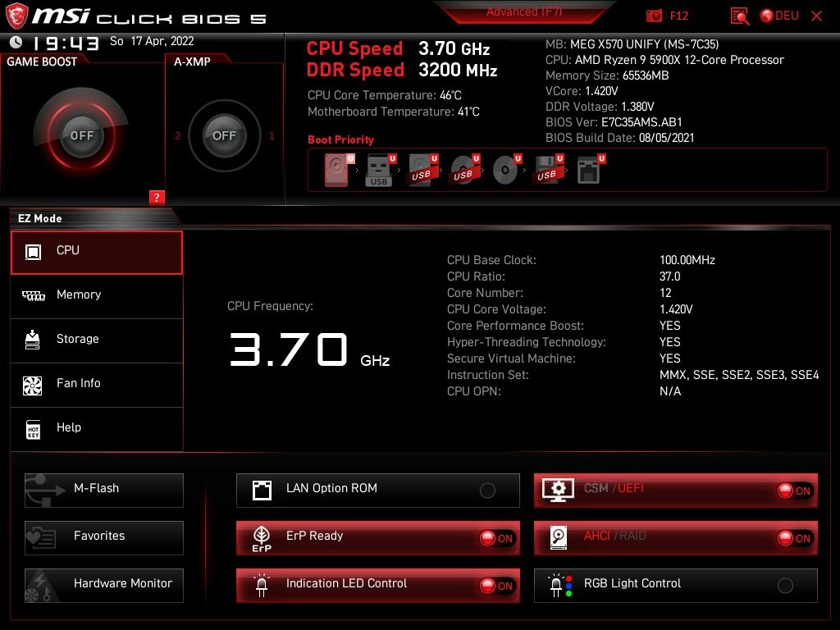Click the Memory Size "65536MB" value
Screen dimensions: 840x630
coord(646,75)
